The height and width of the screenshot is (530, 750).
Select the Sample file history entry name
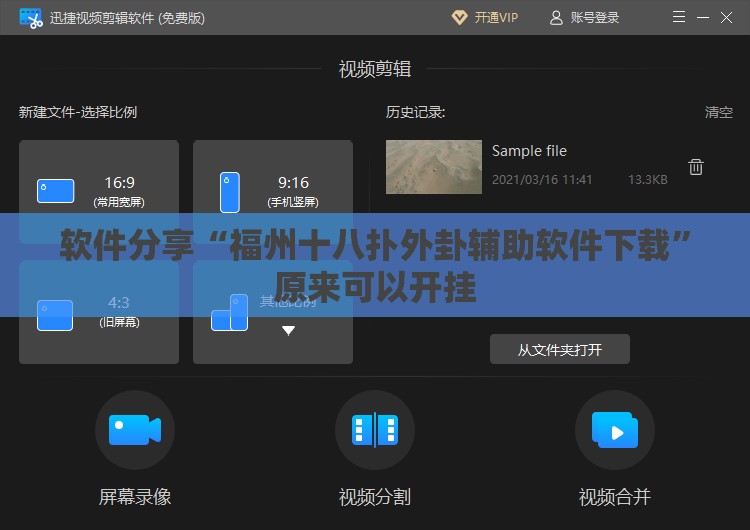(x=529, y=151)
